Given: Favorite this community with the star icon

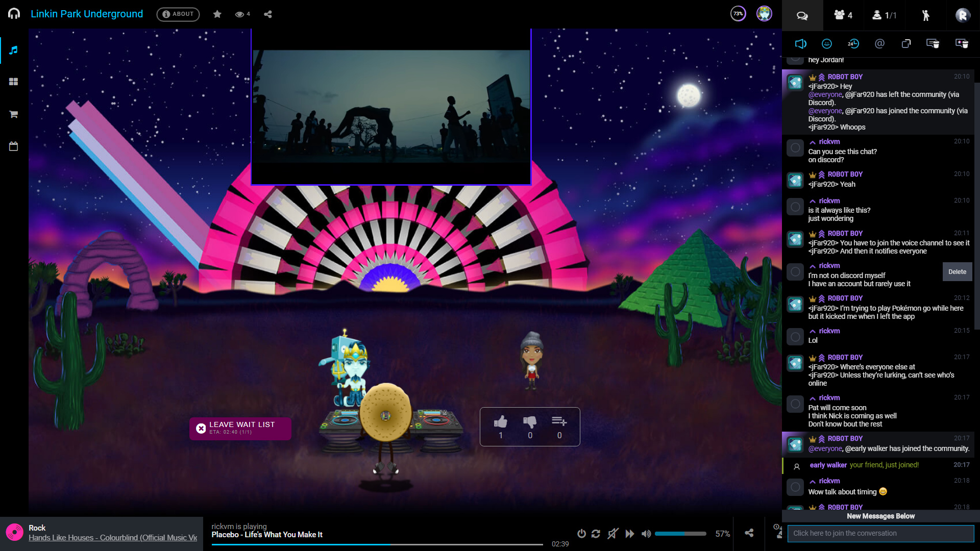Looking at the screenshot, I should click(x=217, y=14).
